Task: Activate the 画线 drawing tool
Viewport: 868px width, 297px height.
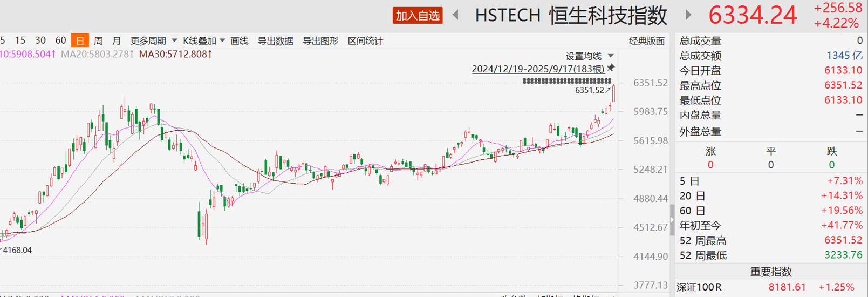Action: point(239,41)
